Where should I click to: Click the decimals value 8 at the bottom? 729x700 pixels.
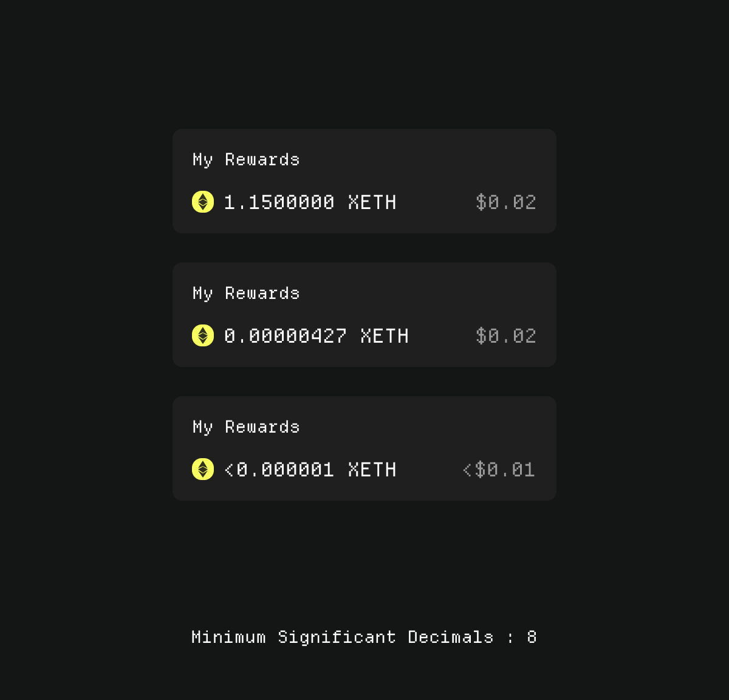pyautogui.click(x=532, y=637)
